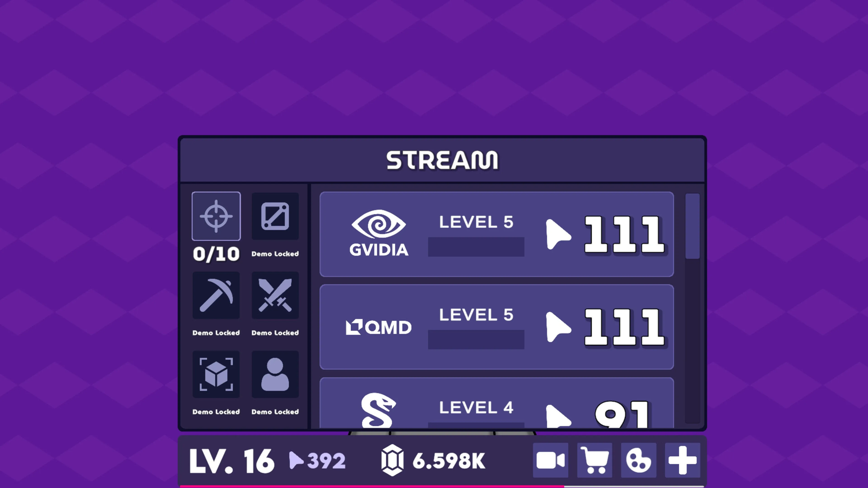Select the QMD Level 5 sponsor card
868x488 pixels.
497,327
